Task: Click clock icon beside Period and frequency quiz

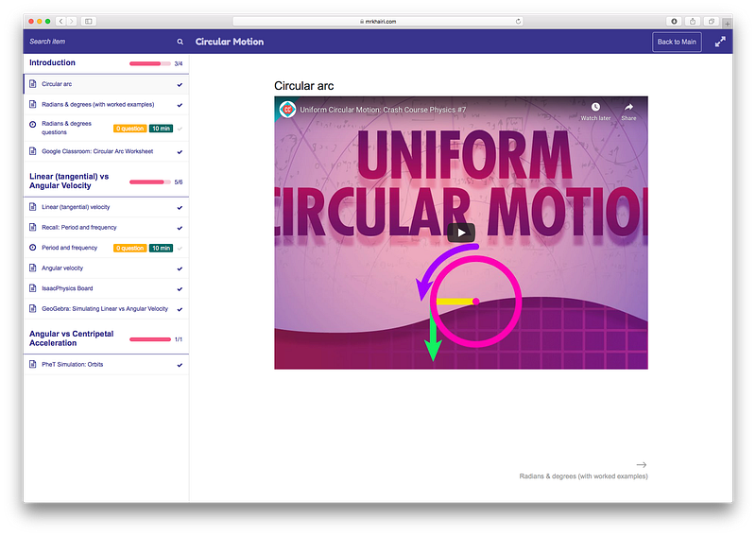Action: pos(33,248)
